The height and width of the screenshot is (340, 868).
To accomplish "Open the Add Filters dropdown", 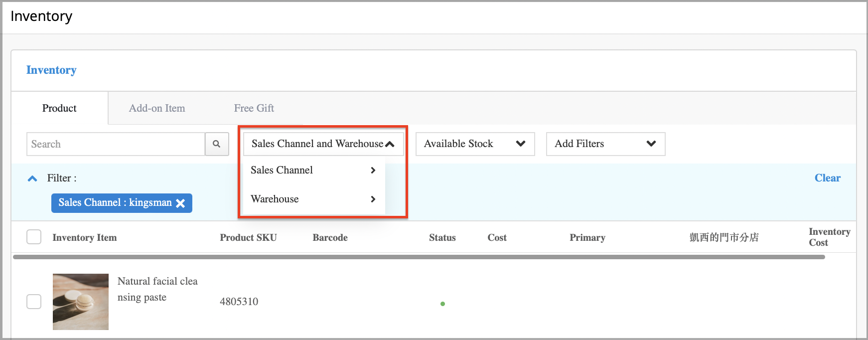I will [606, 144].
